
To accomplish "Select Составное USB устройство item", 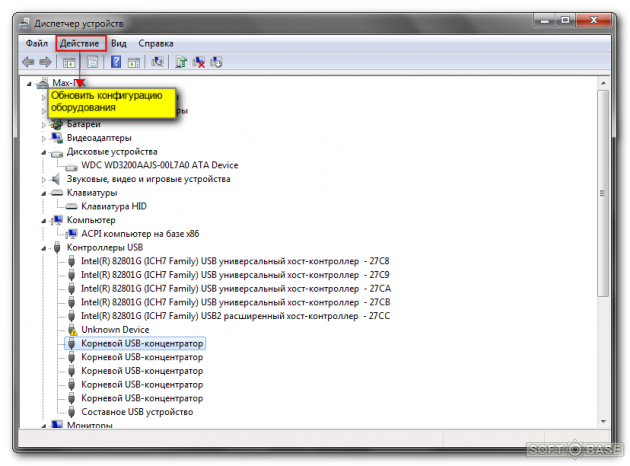I will click(x=137, y=411).
